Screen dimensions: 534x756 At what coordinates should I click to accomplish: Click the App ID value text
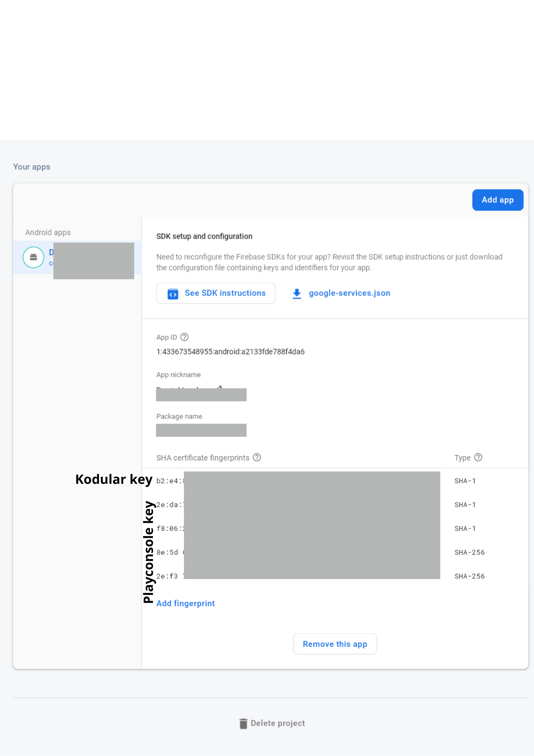[230, 352]
